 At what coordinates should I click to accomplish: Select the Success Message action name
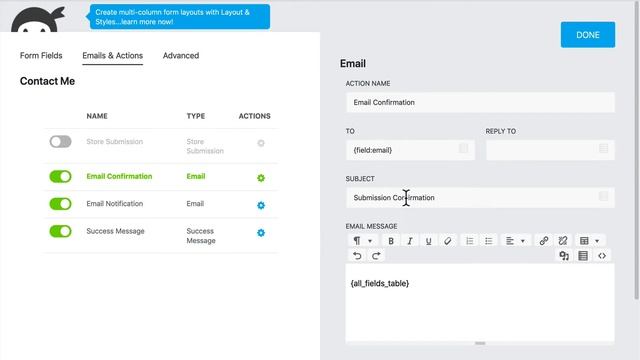(x=116, y=231)
